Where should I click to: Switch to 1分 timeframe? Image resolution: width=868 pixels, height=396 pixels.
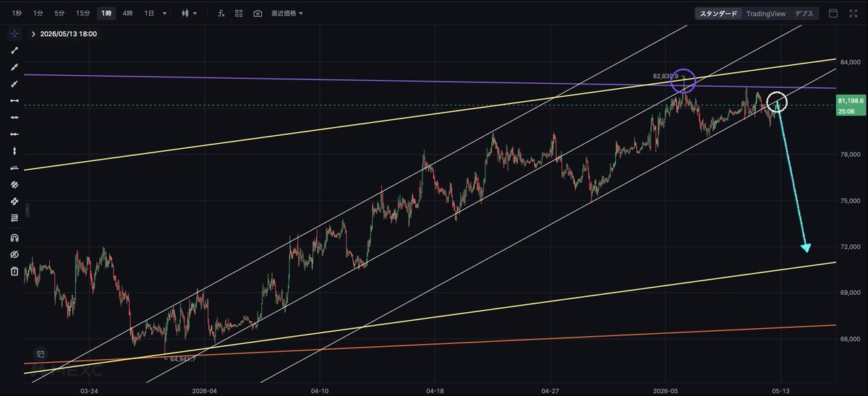[x=38, y=13]
